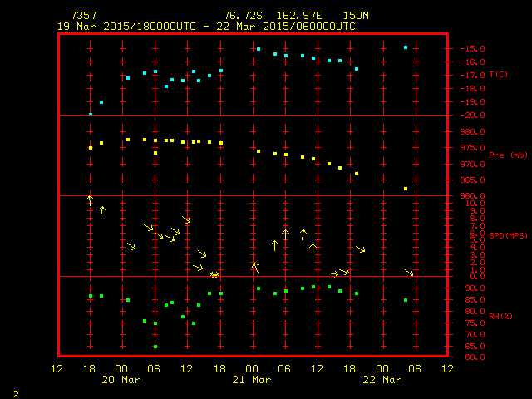Click the station ID 7357 label
Viewport: 532px width, 399px height.
pyautogui.click(x=82, y=16)
